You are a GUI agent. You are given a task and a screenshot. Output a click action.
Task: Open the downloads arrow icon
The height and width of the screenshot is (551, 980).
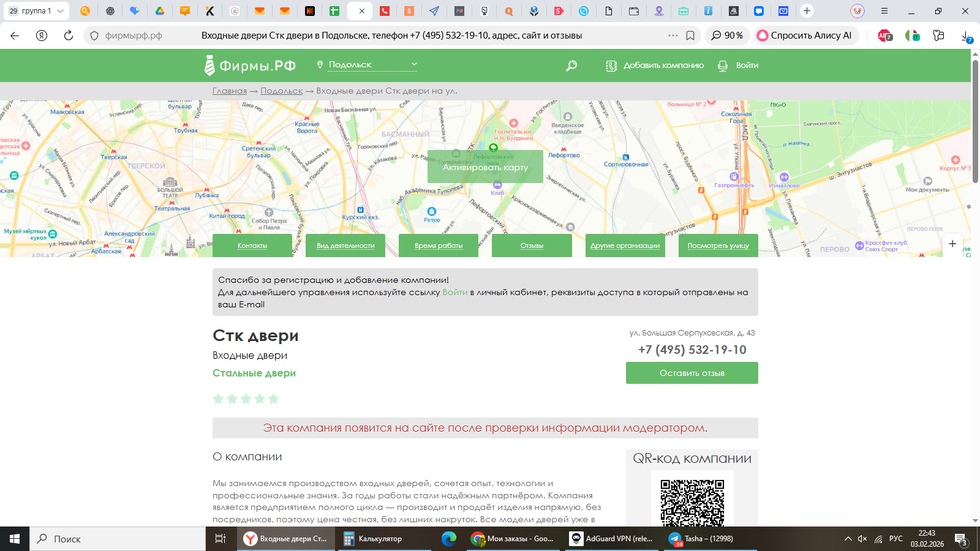pos(966,36)
